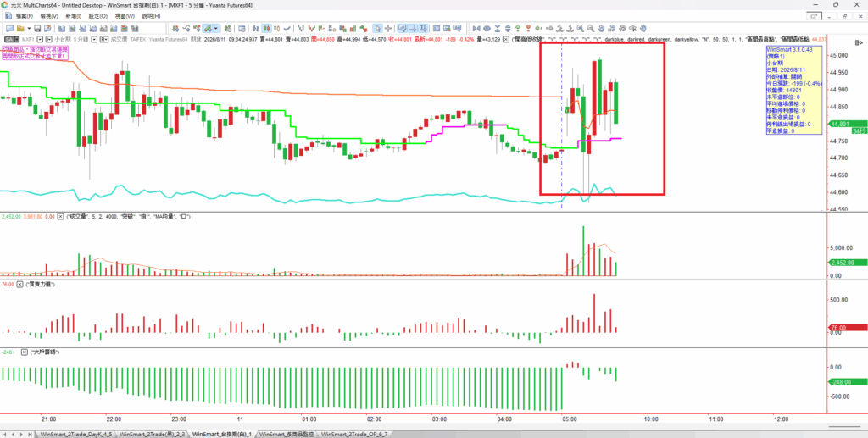The height and width of the screenshot is (438, 868).
Task: Select the arrow pointer cursor tool
Action: [x=377, y=28]
